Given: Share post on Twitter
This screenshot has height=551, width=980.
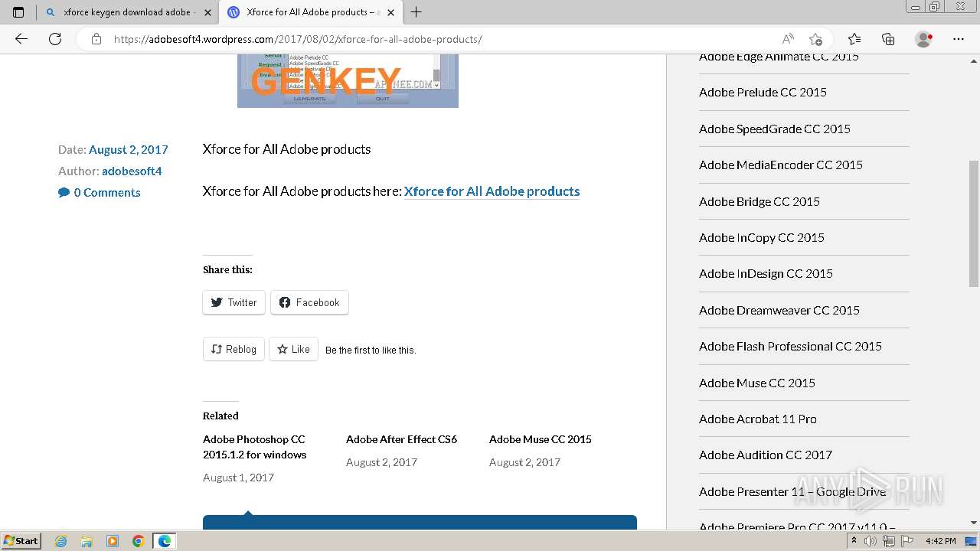Looking at the screenshot, I should [234, 302].
